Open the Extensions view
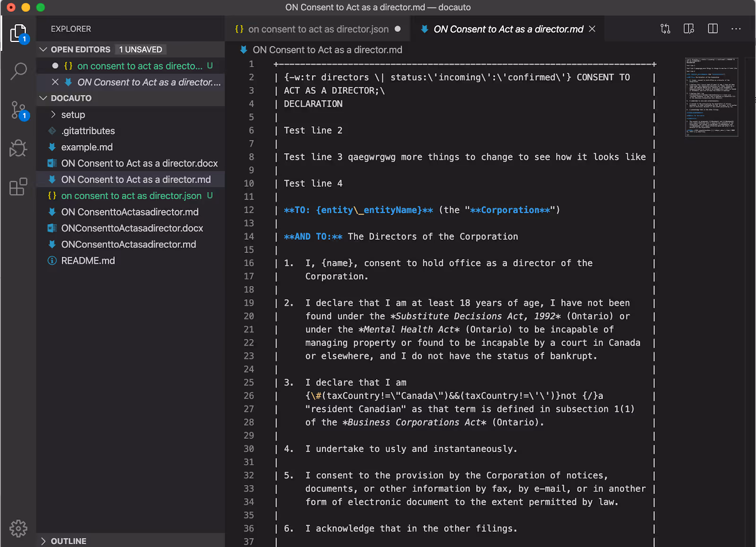This screenshot has width=756, height=547. [18, 187]
